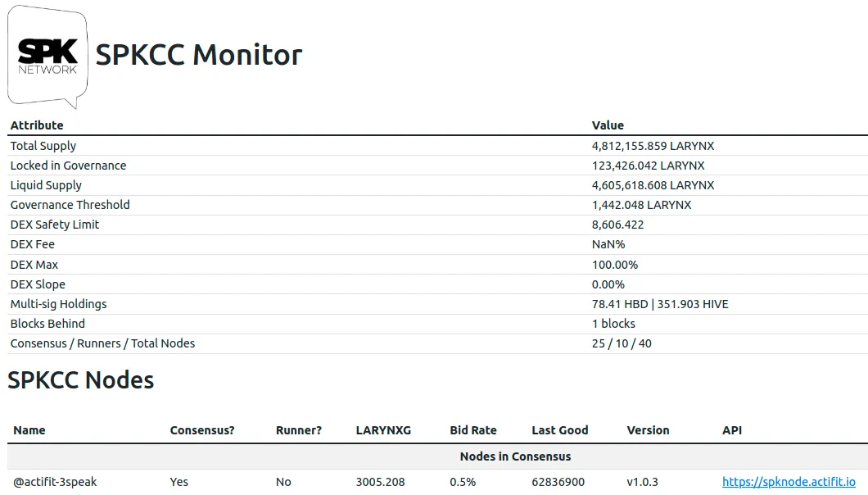Open the spknode.actifit.io API link
Screen dimensions: 868x495
tap(789, 482)
